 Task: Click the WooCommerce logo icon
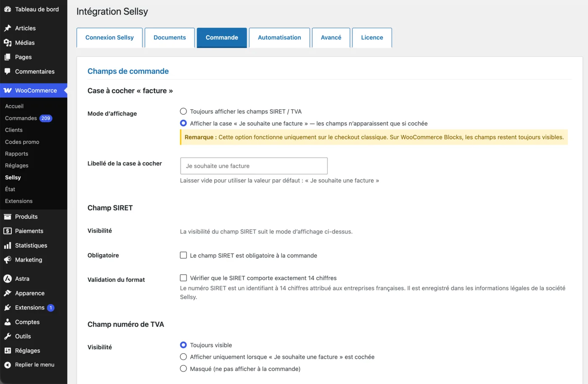click(8, 90)
